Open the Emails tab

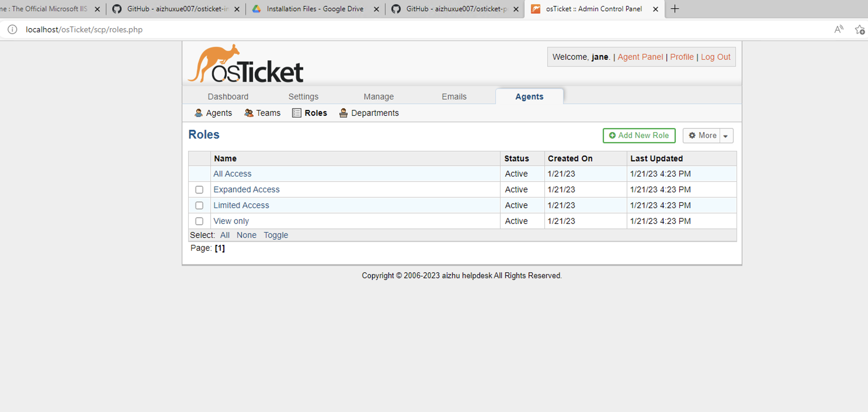click(454, 96)
